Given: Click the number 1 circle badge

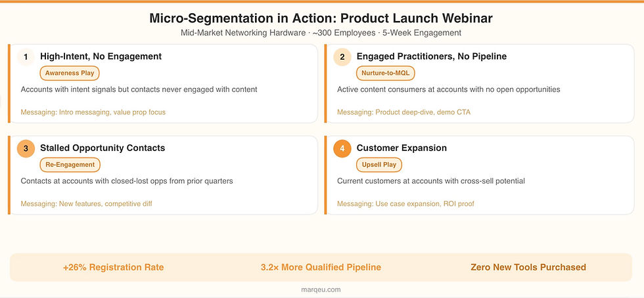Looking at the screenshot, I should 26,57.
